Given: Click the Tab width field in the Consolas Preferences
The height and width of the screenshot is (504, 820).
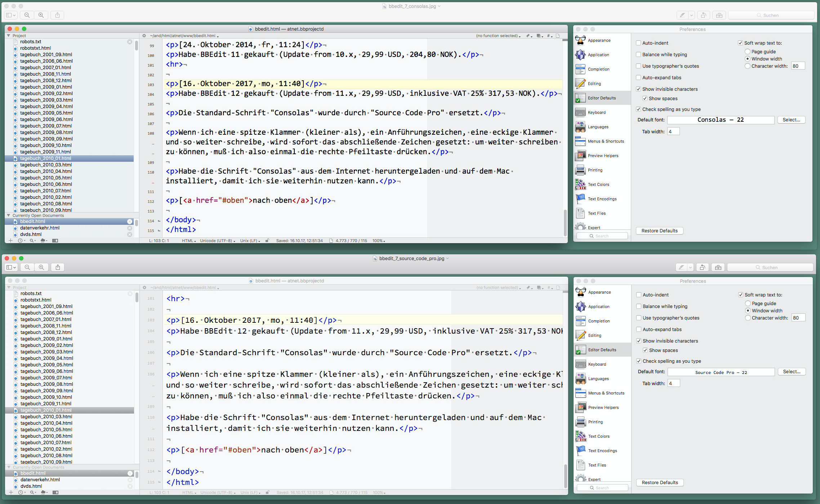Looking at the screenshot, I should (673, 131).
